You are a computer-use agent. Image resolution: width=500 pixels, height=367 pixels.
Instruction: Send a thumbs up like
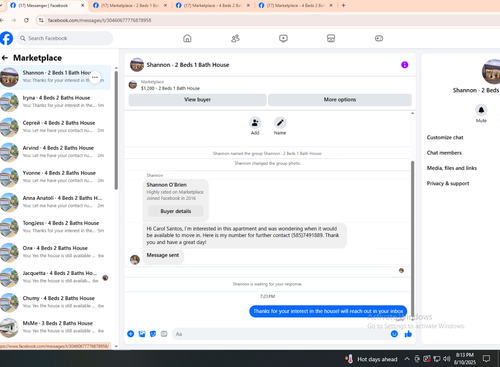click(x=408, y=334)
